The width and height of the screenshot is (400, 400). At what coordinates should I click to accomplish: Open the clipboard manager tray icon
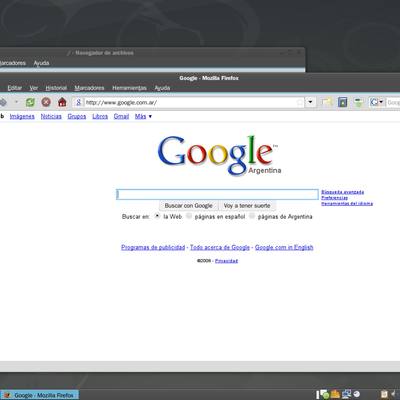(x=384, y=394)
